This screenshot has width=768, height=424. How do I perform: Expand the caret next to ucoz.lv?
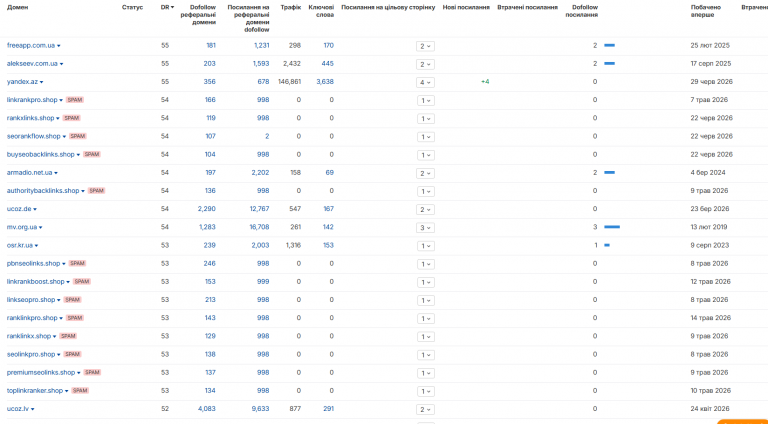(33, 409)
